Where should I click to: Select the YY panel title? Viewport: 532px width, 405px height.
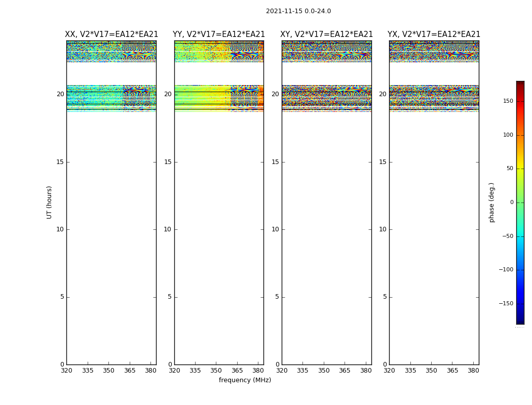point(219,34)
